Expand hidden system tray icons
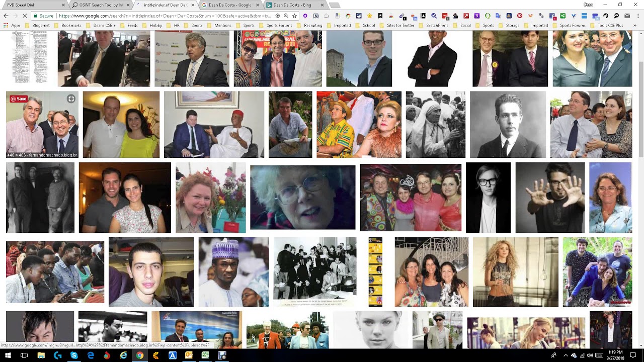Viewport: 644px width, 362px height. 565,355
